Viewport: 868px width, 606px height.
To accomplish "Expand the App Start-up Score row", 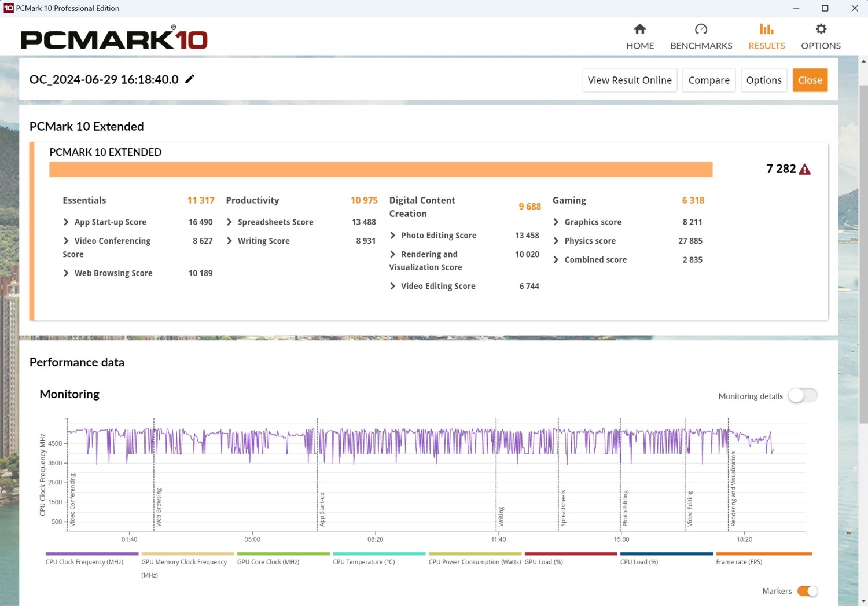I will click(x=66, y=222).
